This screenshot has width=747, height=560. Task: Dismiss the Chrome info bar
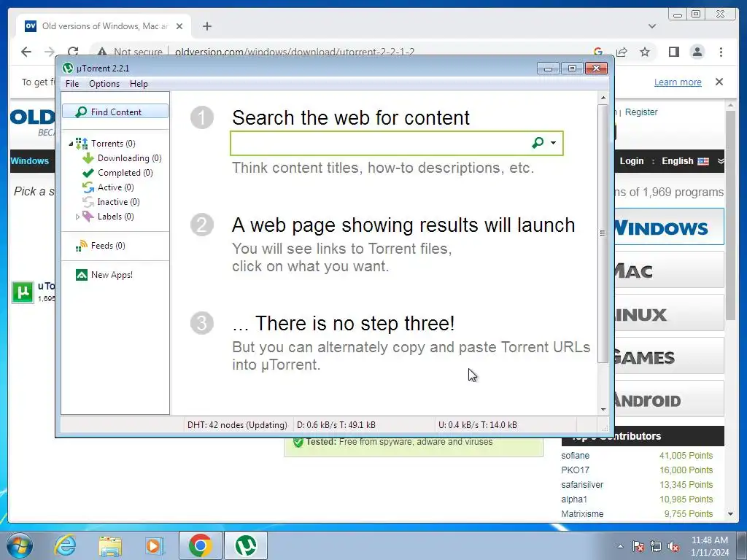719,82
